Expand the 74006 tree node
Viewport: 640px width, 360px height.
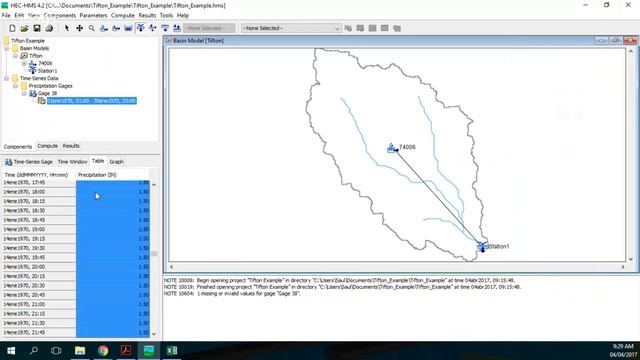point(24,63)
